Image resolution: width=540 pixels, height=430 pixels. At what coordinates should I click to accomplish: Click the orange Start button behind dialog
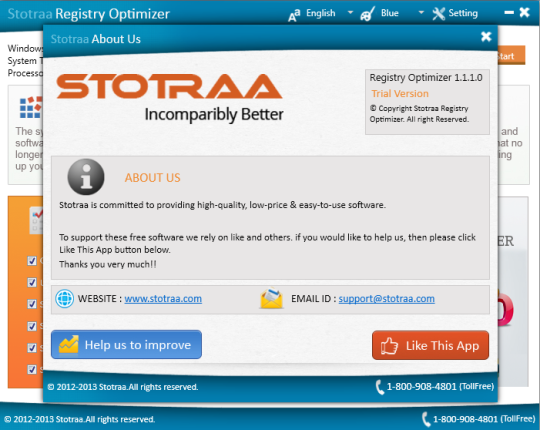click(512, 55)
